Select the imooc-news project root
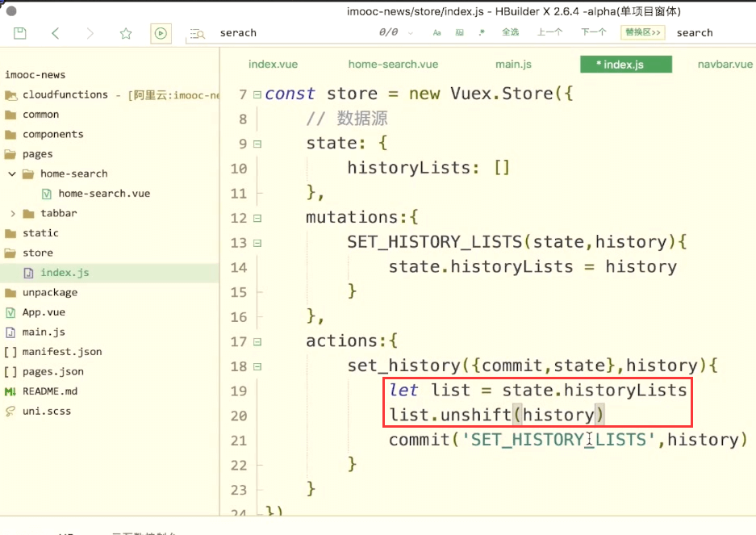756x535 pixels. tap(36, 75)
